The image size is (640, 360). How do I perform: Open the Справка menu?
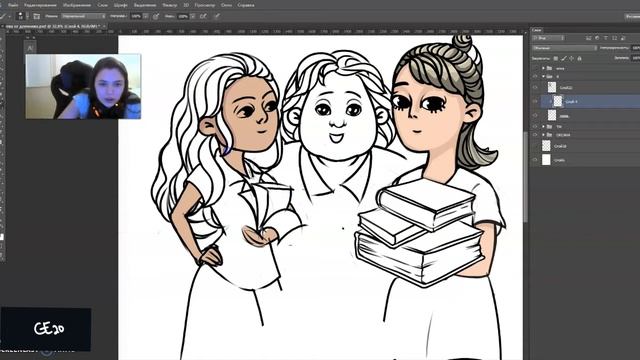[x=246, y=5]
